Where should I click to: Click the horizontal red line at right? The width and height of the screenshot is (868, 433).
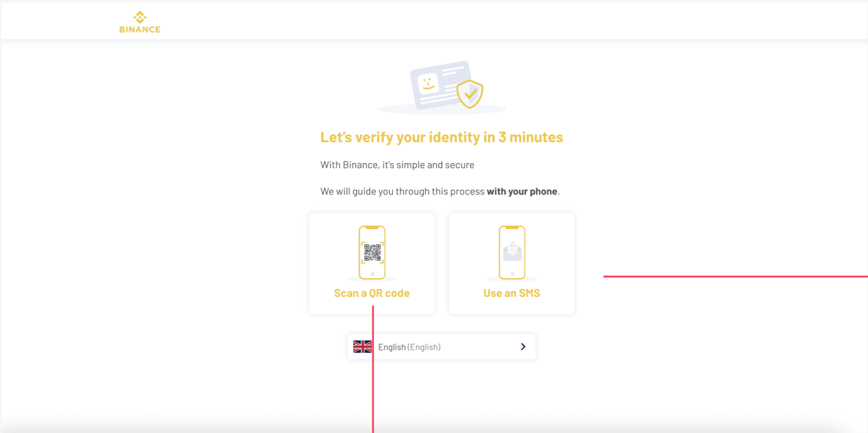735,276
